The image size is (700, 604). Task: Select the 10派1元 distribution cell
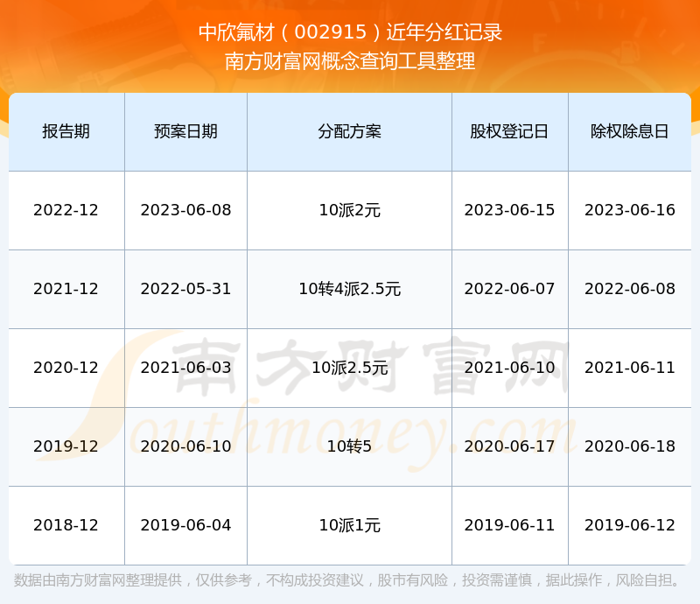(349, 525)
